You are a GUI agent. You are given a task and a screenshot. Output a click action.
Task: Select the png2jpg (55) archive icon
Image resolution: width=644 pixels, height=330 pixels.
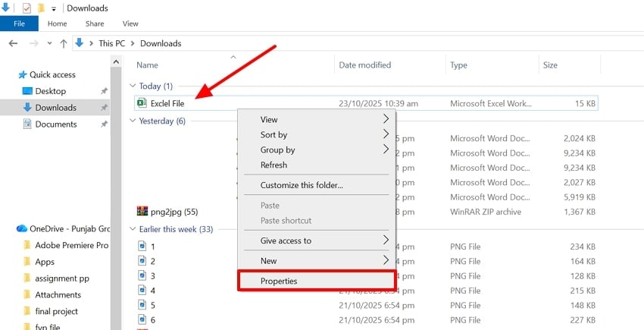(x=142, y=211)
